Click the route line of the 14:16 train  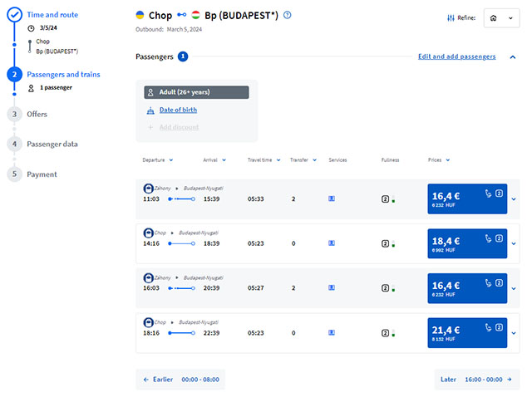(x=181, y=243)
